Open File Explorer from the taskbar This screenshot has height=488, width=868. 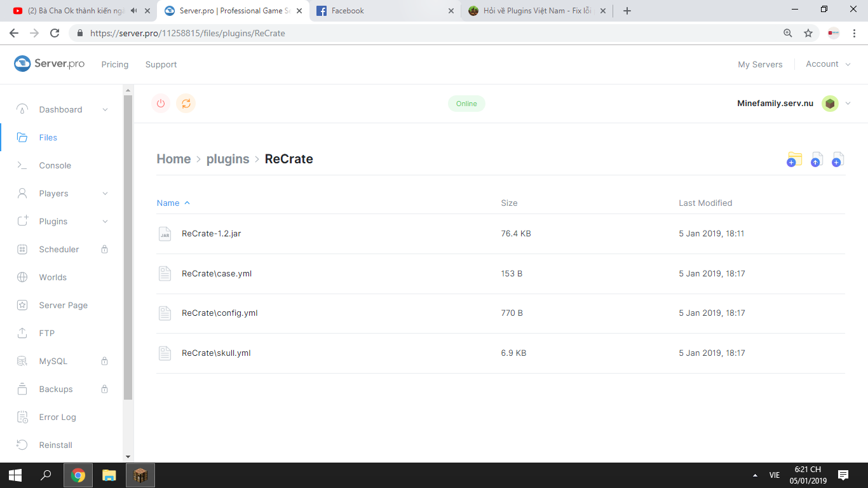[x=109, y=475]
